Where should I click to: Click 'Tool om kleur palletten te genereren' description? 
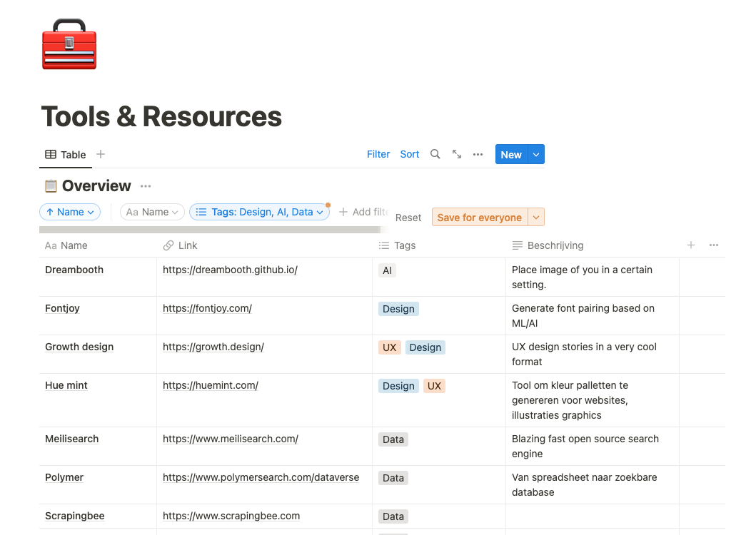pos(592,400)
